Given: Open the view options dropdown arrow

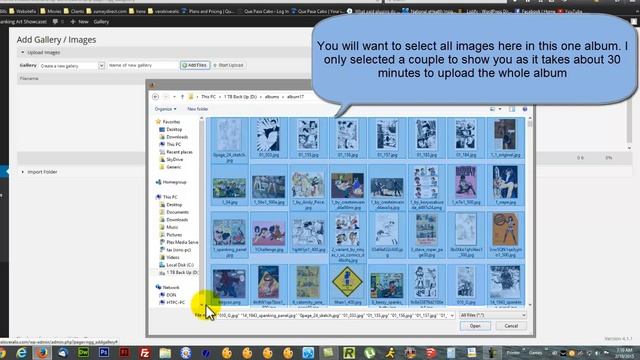Looking at the screenshot, I should click(500, 109).
